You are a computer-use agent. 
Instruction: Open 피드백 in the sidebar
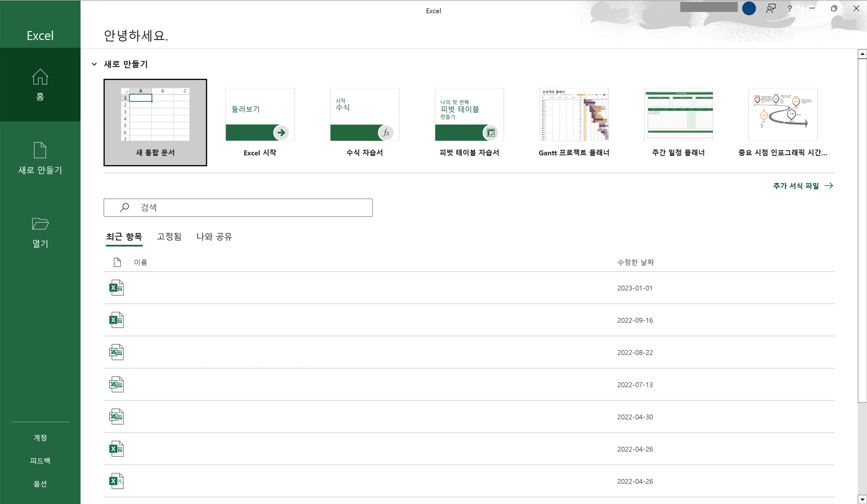[x=40, y=461]
